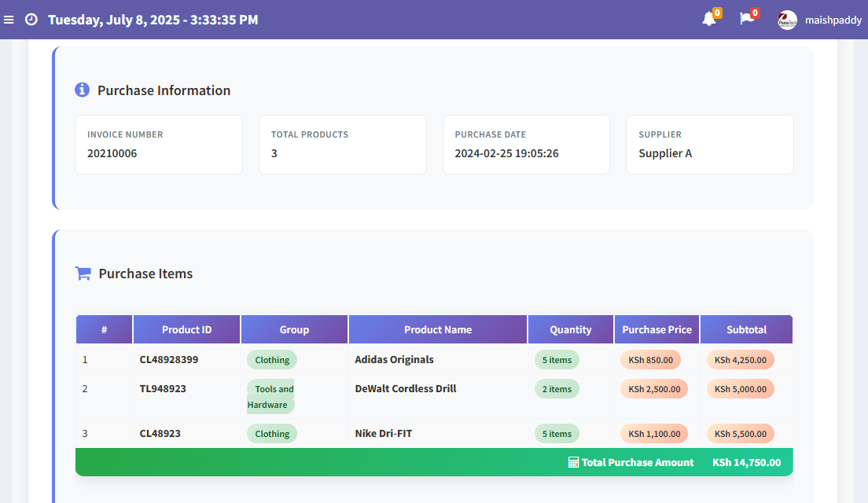
Task: Click the KSh 2,500.00 purchase price badge
Action: (654, 389)
